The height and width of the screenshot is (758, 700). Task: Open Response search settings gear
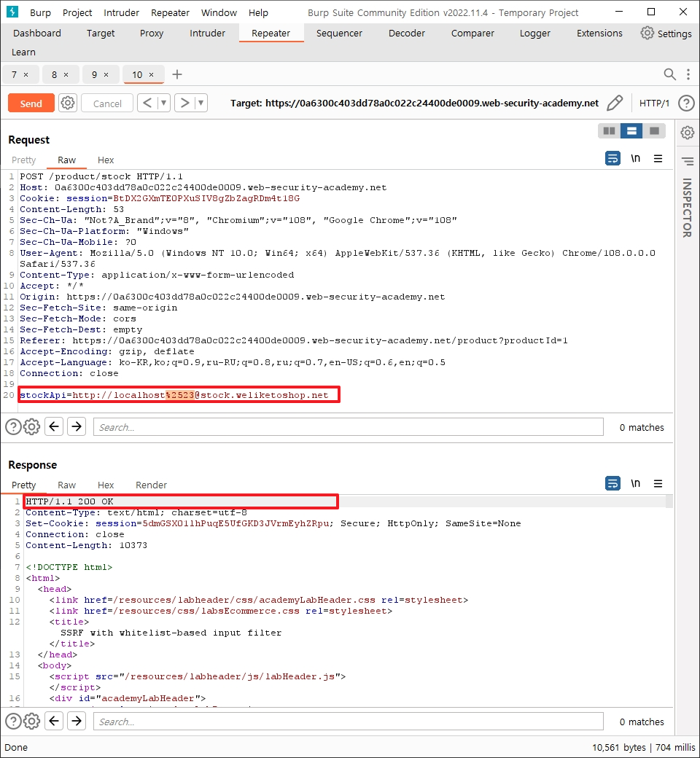tap(31, 721)
